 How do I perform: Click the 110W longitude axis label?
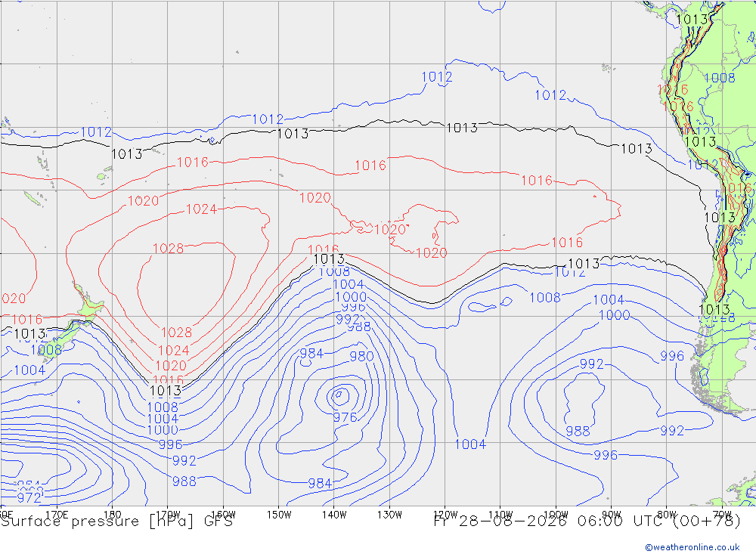pyautogui.click(x=500, y=515)
